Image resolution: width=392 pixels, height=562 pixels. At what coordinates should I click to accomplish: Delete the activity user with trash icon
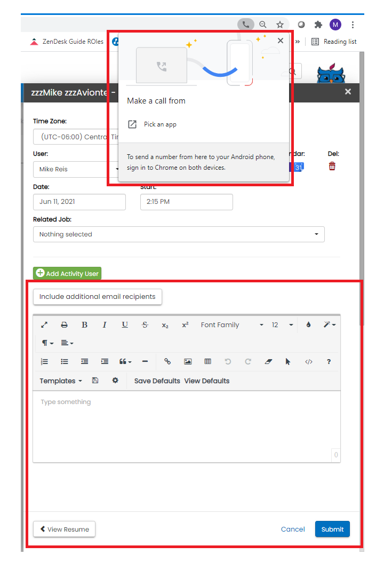click(x=332, y=167)
